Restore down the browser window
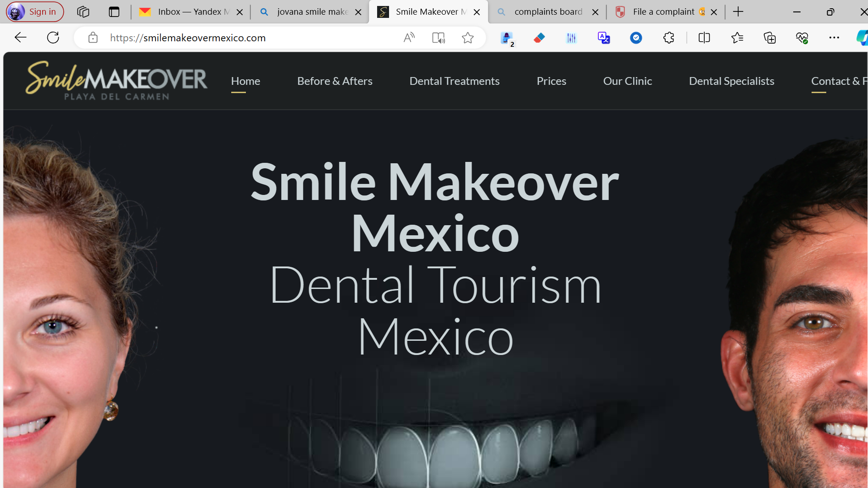The width and height of the screenshot is (868, 488). click(830, 12)
